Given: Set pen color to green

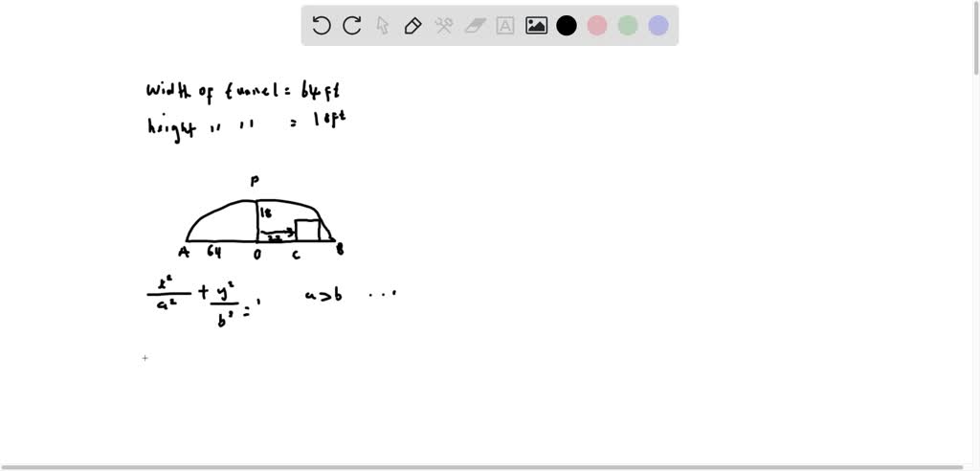Looking at the screenshot, I should [628, 26].
